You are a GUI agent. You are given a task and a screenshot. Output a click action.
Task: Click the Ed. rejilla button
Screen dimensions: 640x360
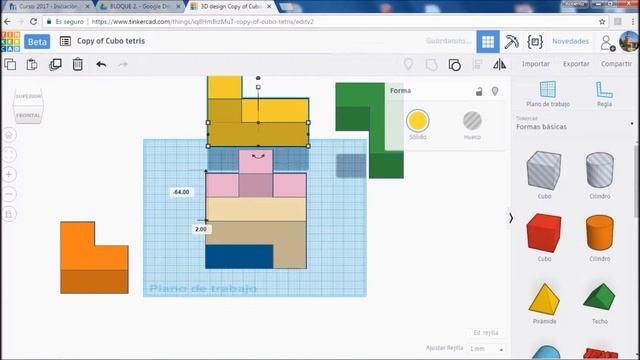pos(486,333)
